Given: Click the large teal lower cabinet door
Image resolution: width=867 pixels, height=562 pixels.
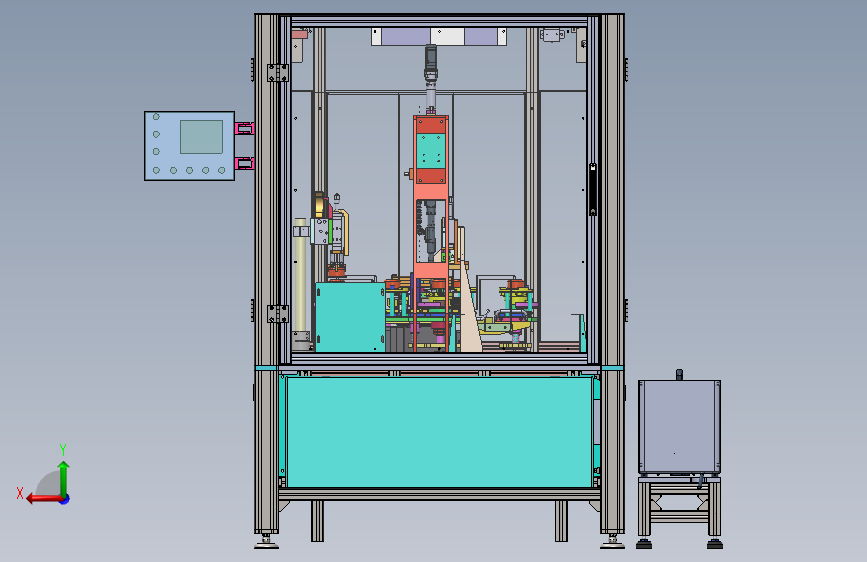Looking at the screenshot, I should (x=439, y=432).
